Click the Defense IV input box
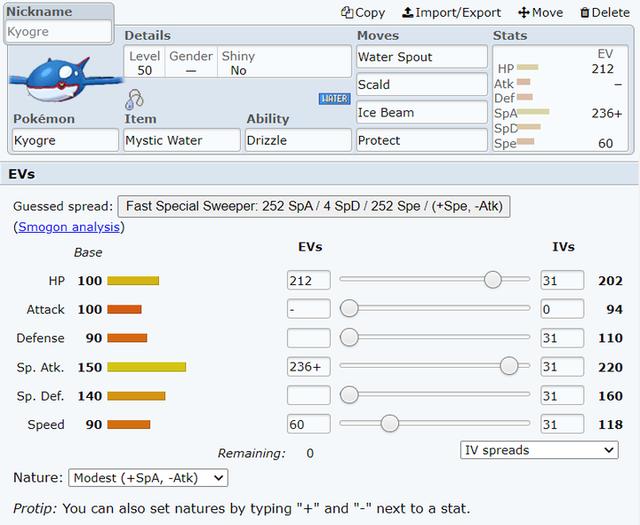Screen dimensions: 640x525 pyautogui.click(x=562, y=338)
